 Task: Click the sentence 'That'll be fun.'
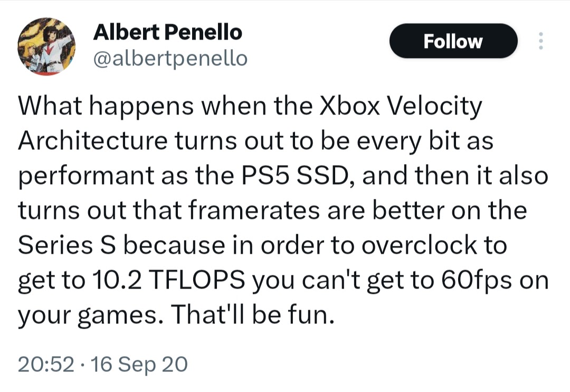[252, 314]
